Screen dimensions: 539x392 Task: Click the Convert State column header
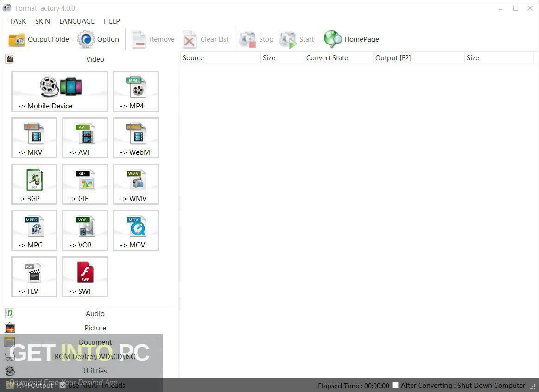pyautogui.click(x=338, y=58)
